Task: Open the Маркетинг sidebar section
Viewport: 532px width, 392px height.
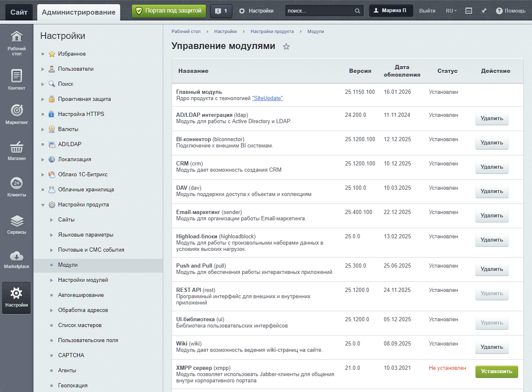Action: pyautogui.click(x=17, y=115)
